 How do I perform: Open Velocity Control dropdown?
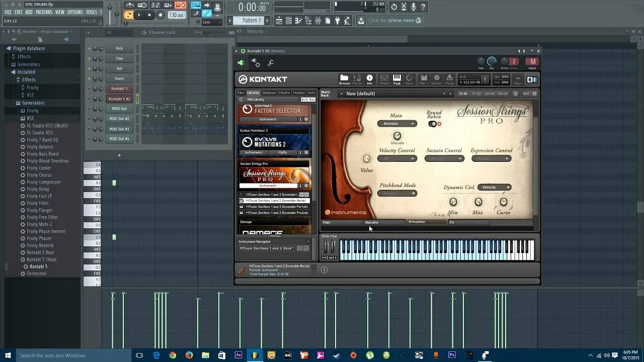pyautogui.click(x=397, y=158)
